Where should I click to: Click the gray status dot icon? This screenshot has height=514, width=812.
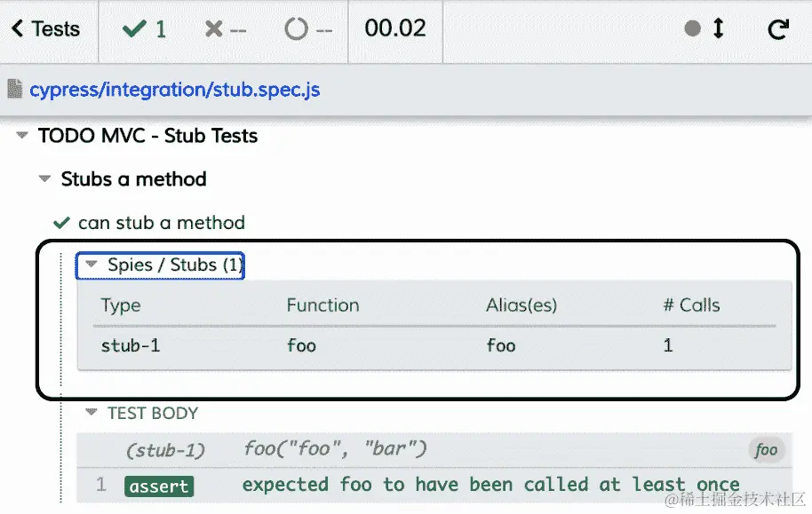(693, 28)
